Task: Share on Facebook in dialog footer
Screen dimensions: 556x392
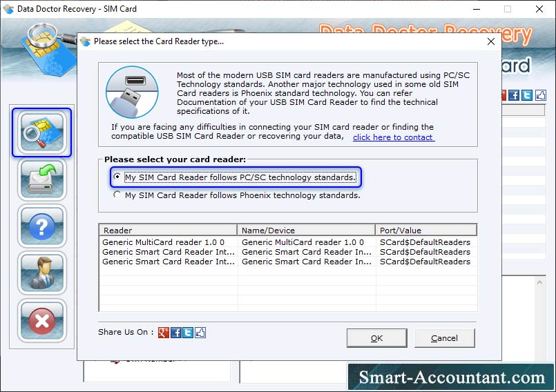Action: 176,333
